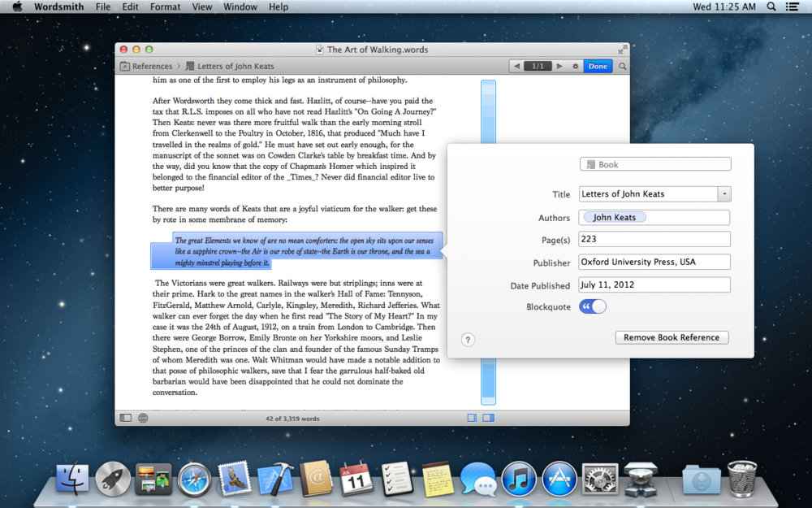
Task: Open Trash in the Dock
Action: (x=742, y=479)
